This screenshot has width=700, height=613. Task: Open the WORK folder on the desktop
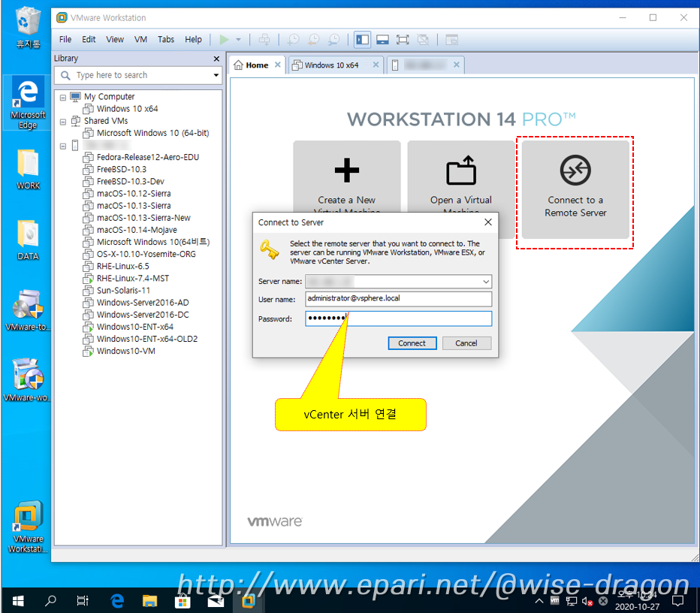(x=28, y=170)
